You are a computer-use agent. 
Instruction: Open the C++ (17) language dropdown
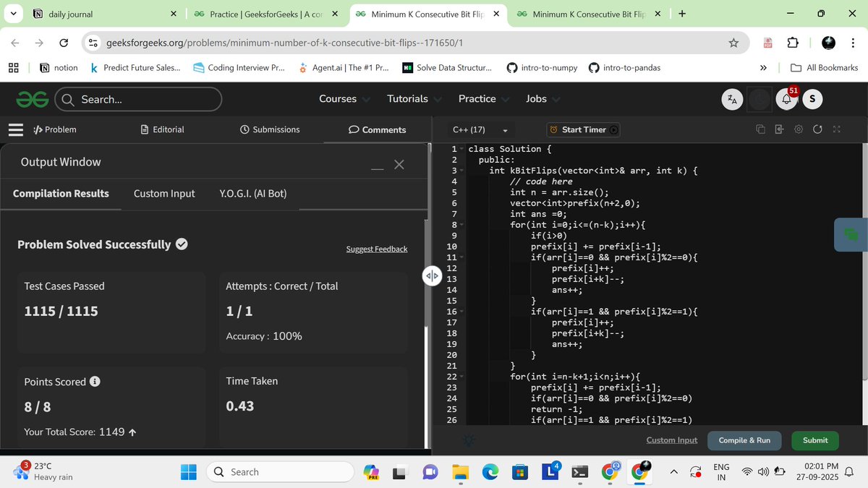pos(480,130)
